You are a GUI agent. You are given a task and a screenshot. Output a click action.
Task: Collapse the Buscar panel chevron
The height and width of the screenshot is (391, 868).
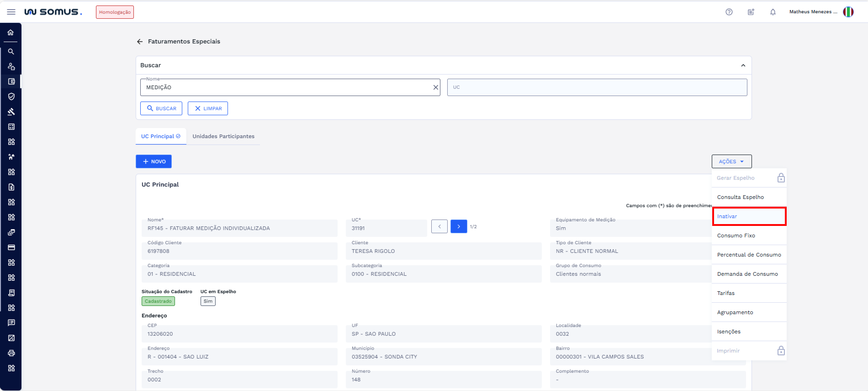743,65
